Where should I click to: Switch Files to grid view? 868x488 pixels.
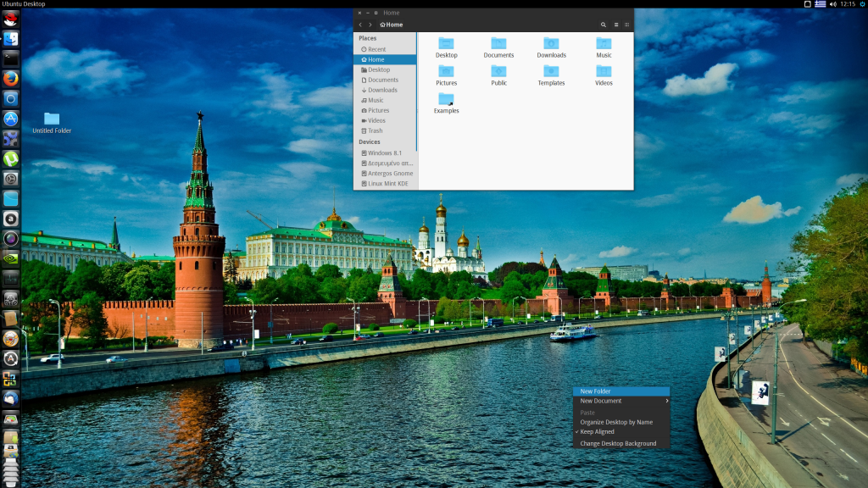click(626, 25)
